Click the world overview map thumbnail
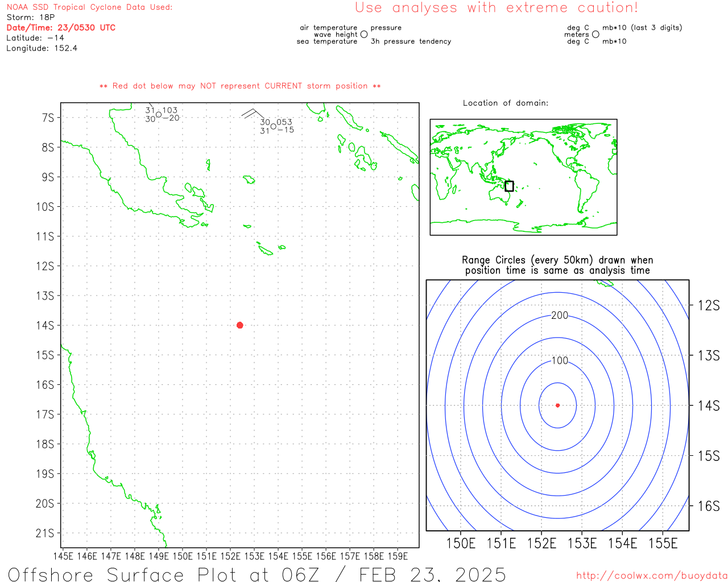Image resolution: width=728 pixels, height=582 pixels. [x=523, y=177]
